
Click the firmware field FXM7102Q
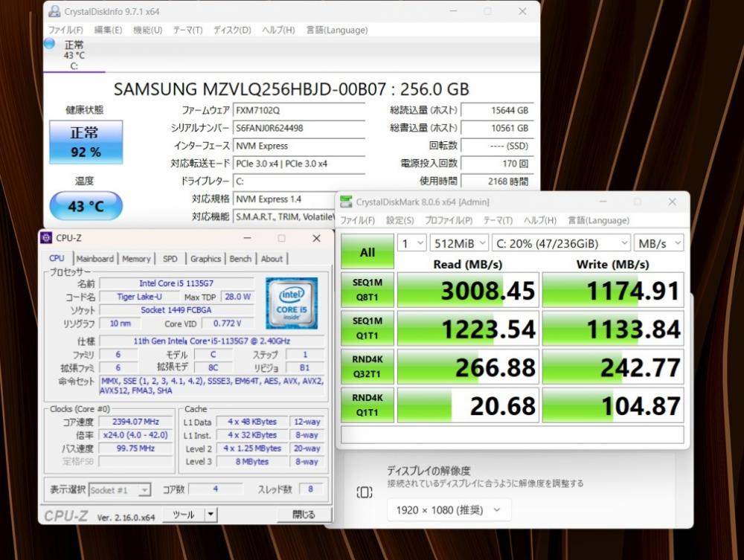pos(299,110)
